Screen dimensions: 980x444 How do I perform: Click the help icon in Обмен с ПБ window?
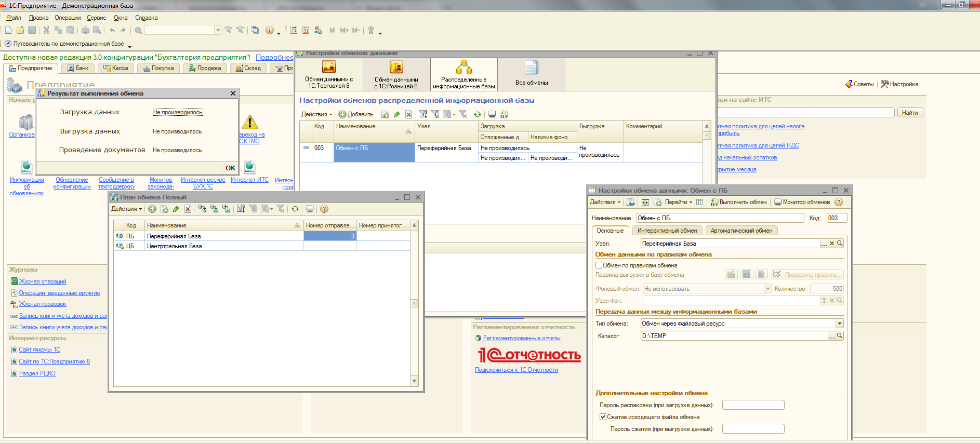coord(838,202)
